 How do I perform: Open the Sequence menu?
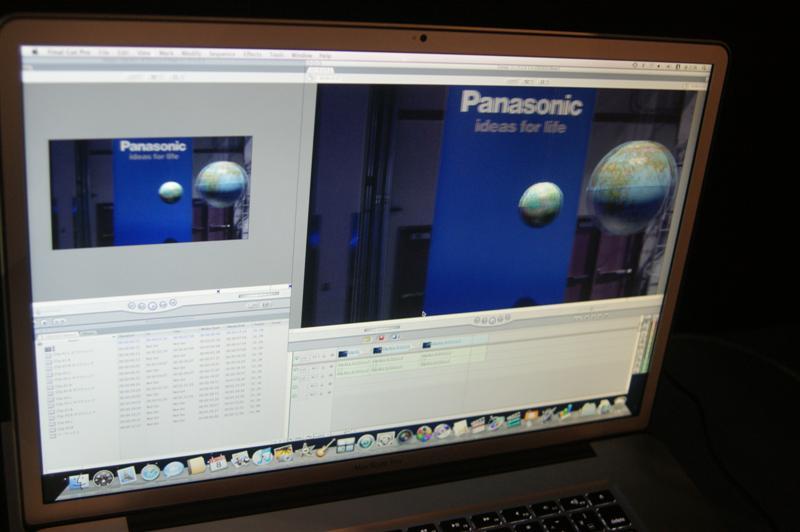pyautogui.click(x=222, y=54)
